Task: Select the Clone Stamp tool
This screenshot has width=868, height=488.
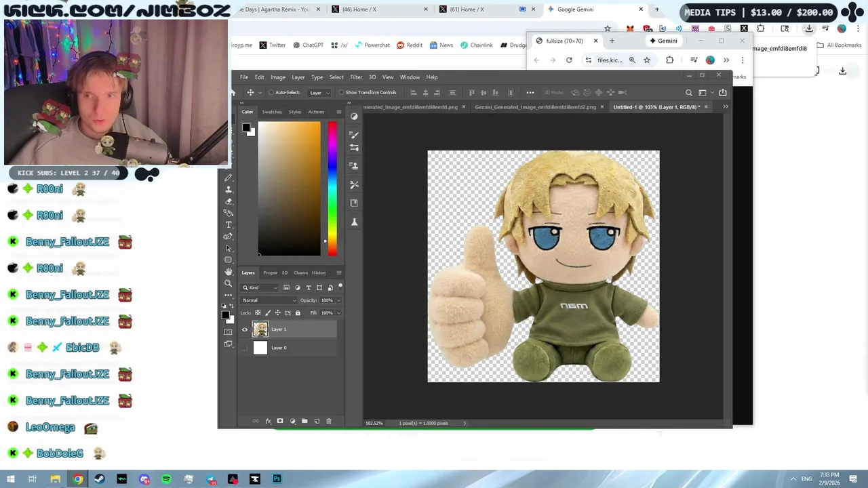Action: 228,189
